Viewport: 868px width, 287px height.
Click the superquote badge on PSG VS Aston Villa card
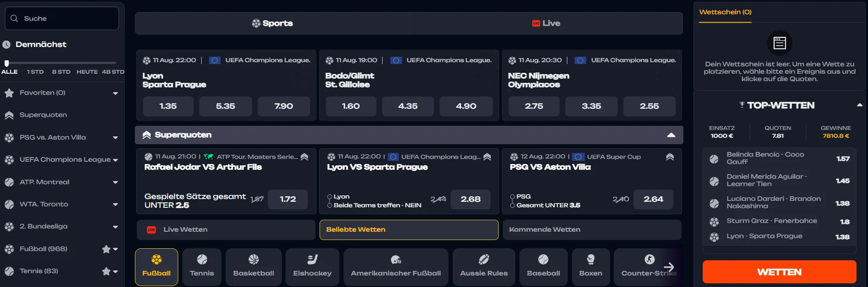pos(670,157)
